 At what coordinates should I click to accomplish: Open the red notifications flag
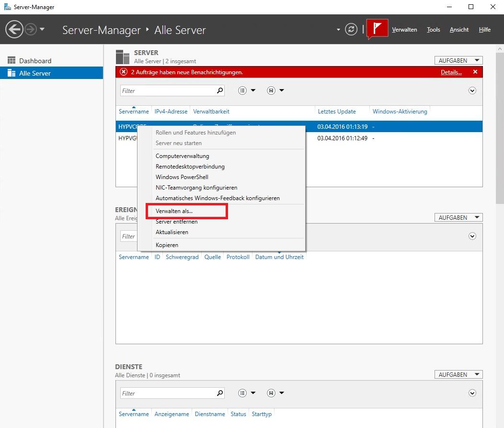coord(378,29)
